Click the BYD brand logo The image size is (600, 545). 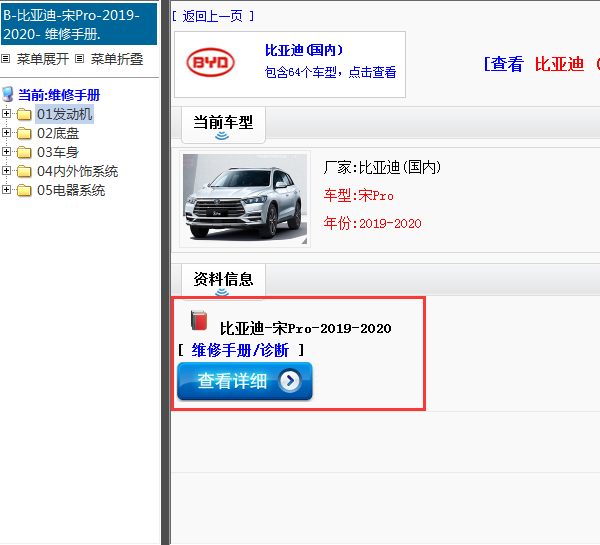[x=210, y=62]
